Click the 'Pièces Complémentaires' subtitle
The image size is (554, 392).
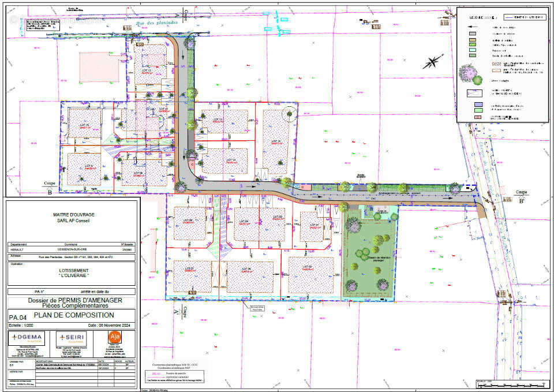coord(75,305)
